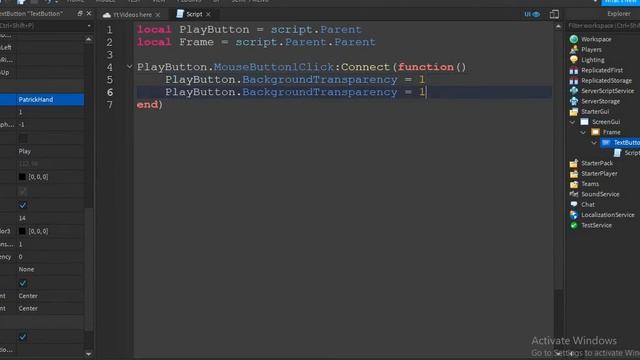Click the float/undock icon of Properties panel
This screenshot has width=640, height=360.
(80, 13)
